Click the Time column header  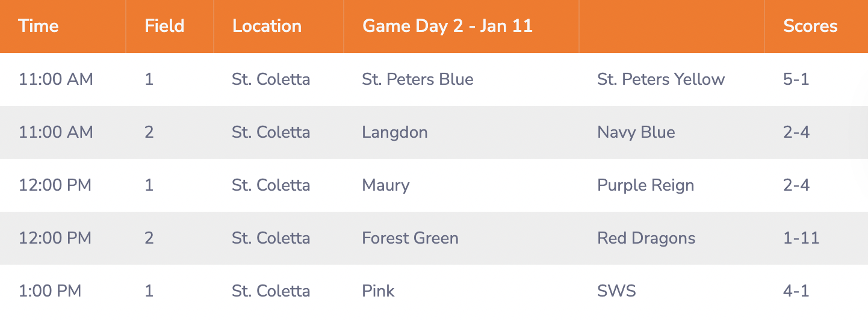point(39,26)
